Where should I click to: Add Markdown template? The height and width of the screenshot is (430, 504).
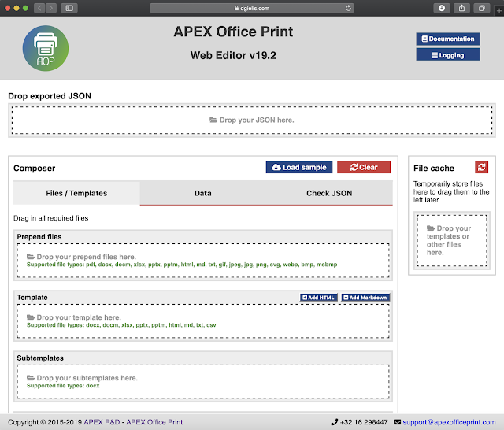tap(365, 298)
